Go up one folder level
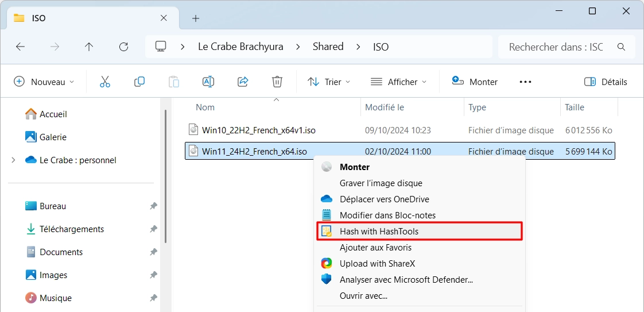The image size is (644, 312). coord(89,47)
